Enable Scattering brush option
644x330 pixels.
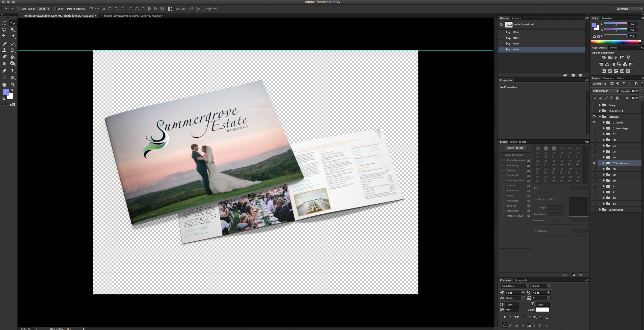(504, 165)
